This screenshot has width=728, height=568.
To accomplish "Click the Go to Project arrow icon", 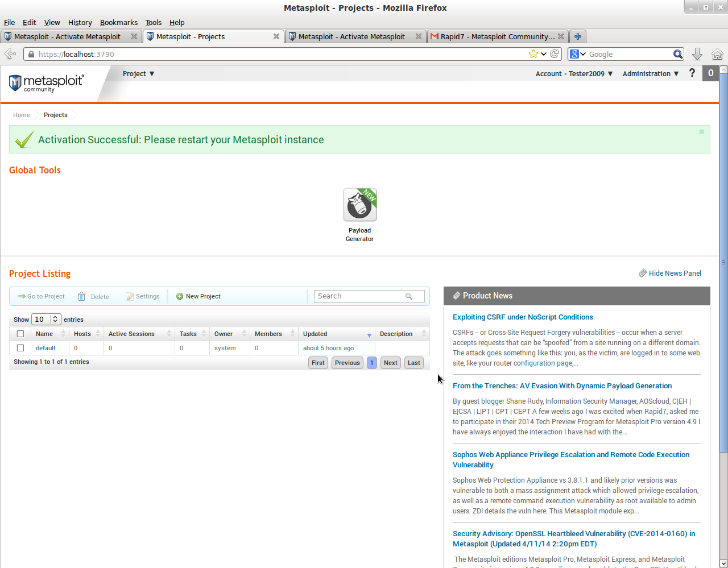I will coord(22,296).
